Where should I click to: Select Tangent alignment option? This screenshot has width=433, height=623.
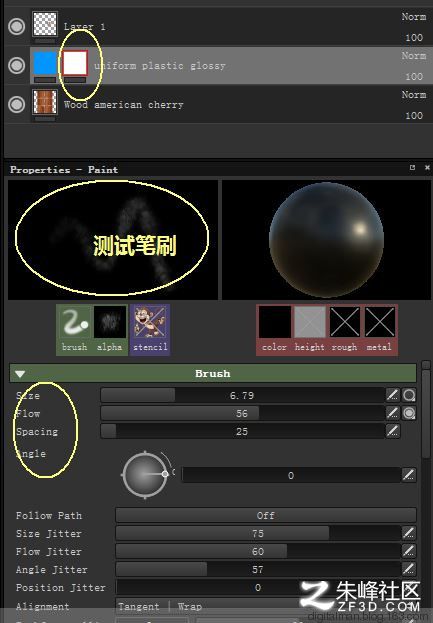[139, 607]
